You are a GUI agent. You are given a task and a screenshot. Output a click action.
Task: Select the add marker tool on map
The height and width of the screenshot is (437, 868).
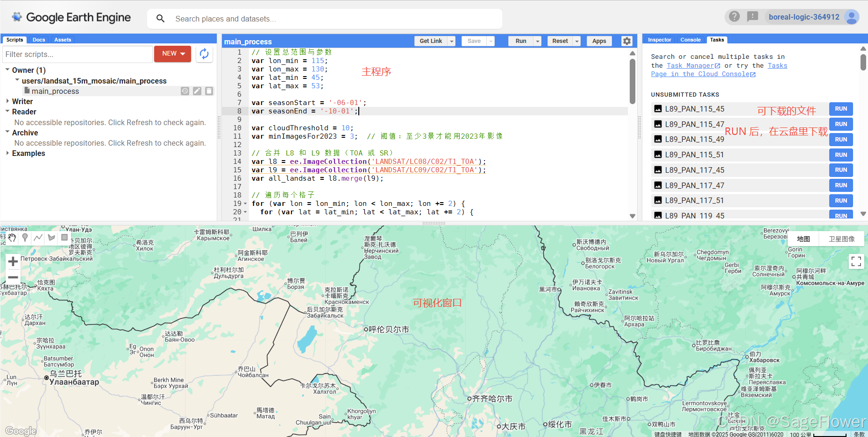click(25, 238)
